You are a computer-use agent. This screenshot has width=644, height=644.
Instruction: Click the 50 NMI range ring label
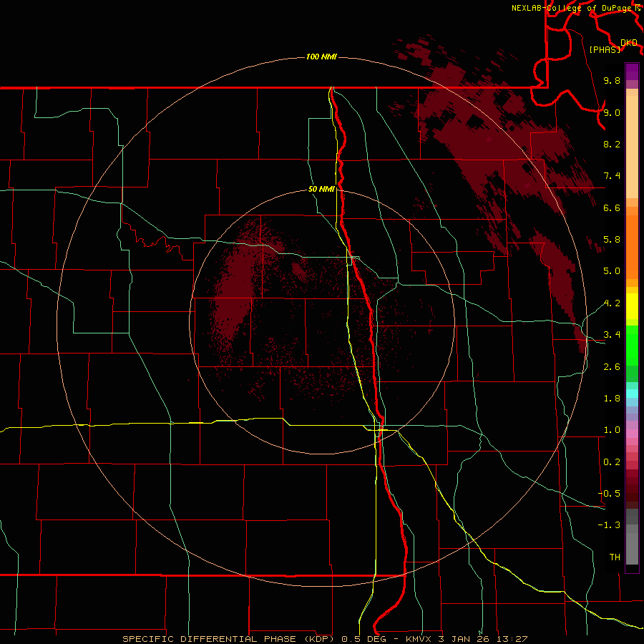click(321, 189)
